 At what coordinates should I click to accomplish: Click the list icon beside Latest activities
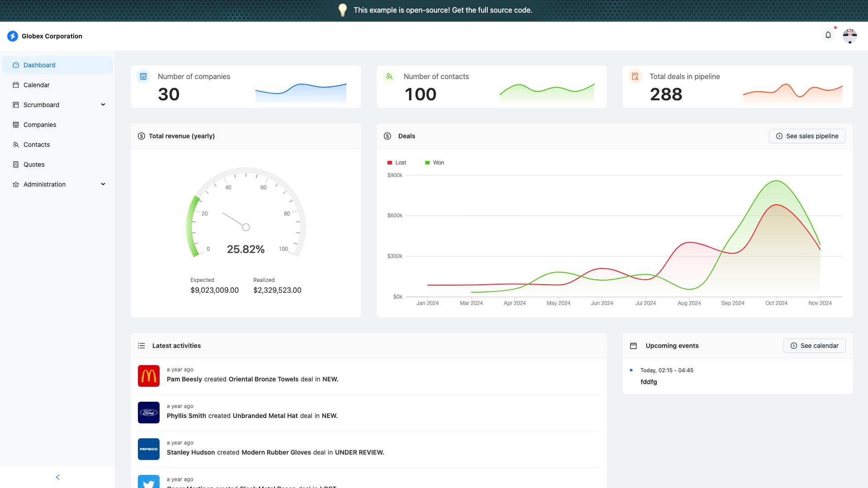(x=142, y=345)
